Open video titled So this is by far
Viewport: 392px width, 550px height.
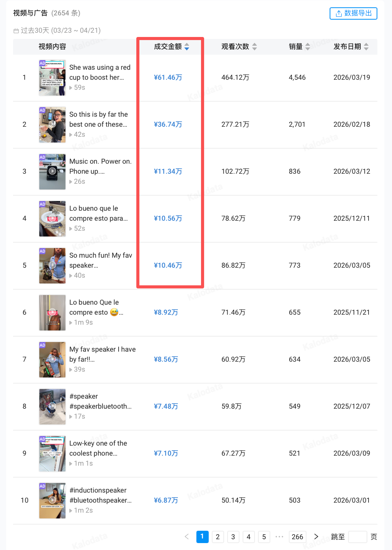(99, 119)
